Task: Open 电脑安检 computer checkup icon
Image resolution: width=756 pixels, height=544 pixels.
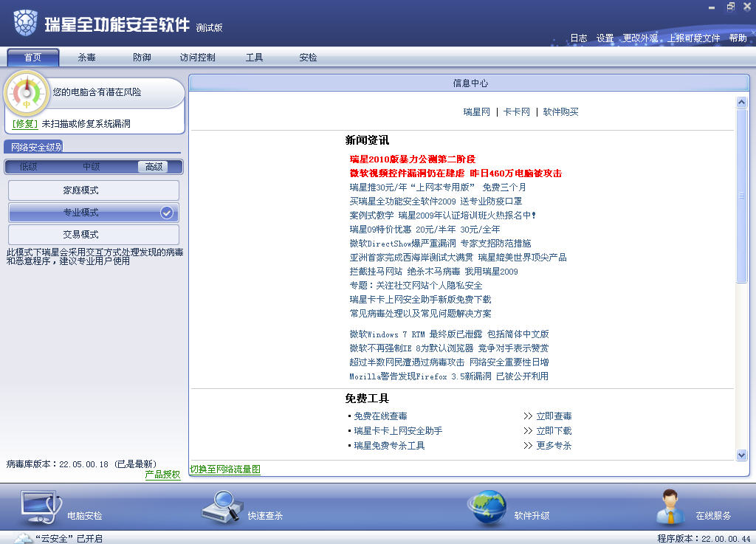Action: pyautogui.click(x=41, y=507)
